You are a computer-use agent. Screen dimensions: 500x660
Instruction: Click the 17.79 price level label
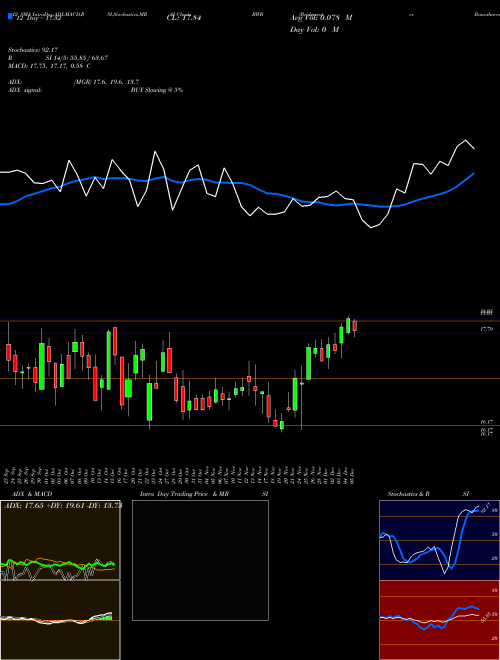pyautogui.click(x=487, y=329)
